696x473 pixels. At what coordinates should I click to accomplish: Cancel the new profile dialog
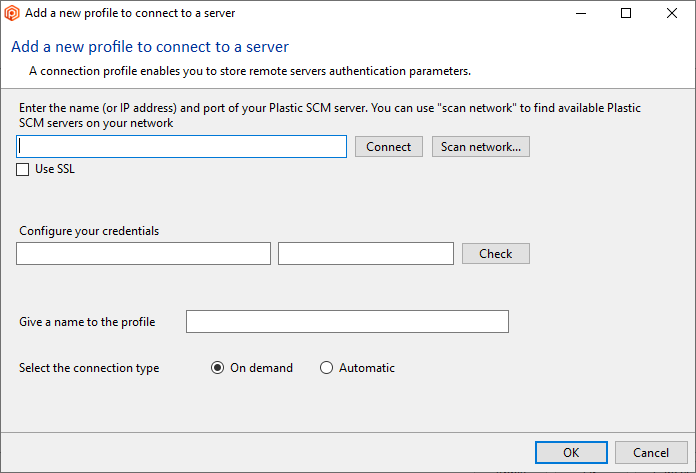tap(651, 452)
